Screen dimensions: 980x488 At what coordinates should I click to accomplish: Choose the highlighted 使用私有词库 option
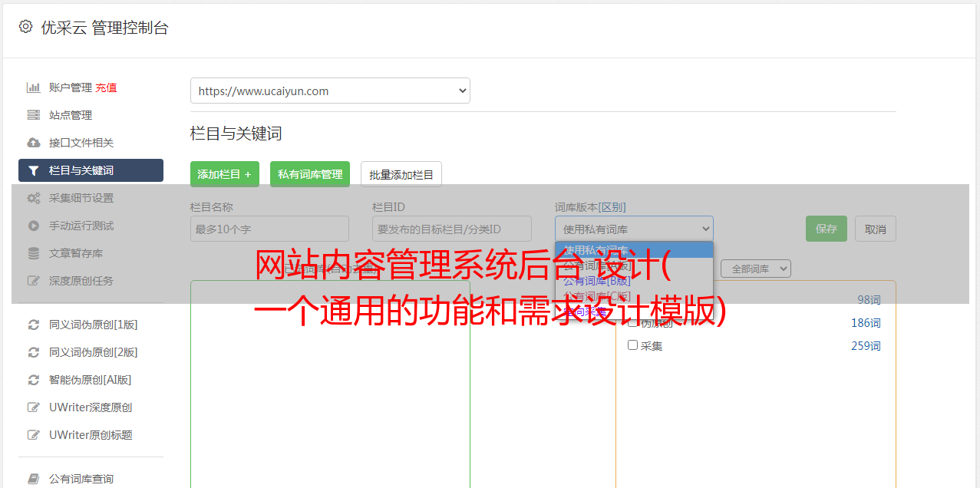[x=634, y=250]
